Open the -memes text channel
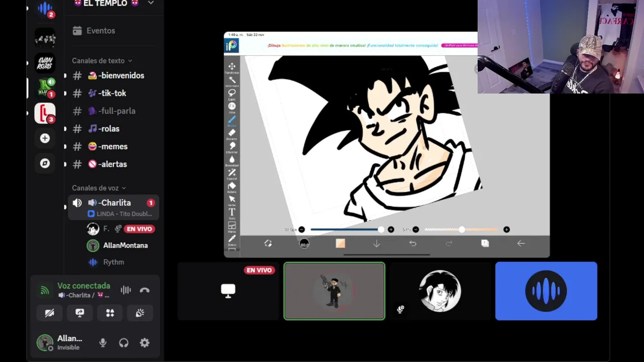644x362 pixels. coord(114,146)
